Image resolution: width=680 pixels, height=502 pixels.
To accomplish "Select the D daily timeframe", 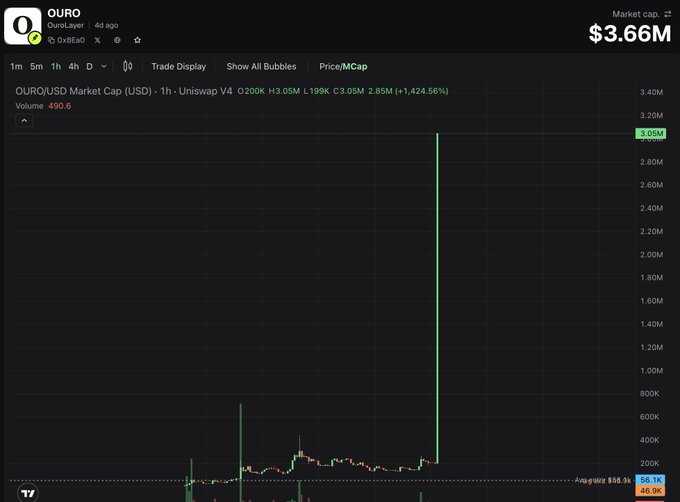I will point(89,66).
